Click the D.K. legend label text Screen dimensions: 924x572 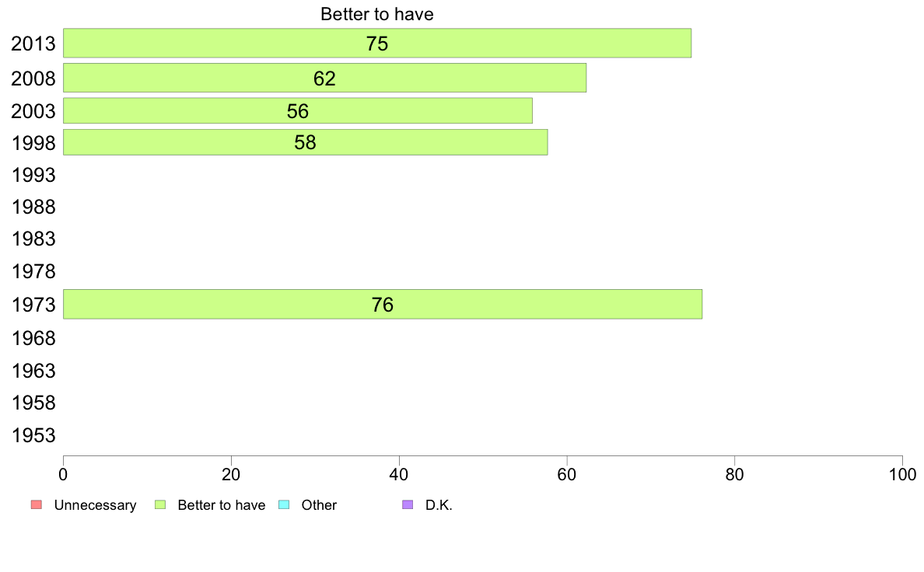click(x=439, y=505)
